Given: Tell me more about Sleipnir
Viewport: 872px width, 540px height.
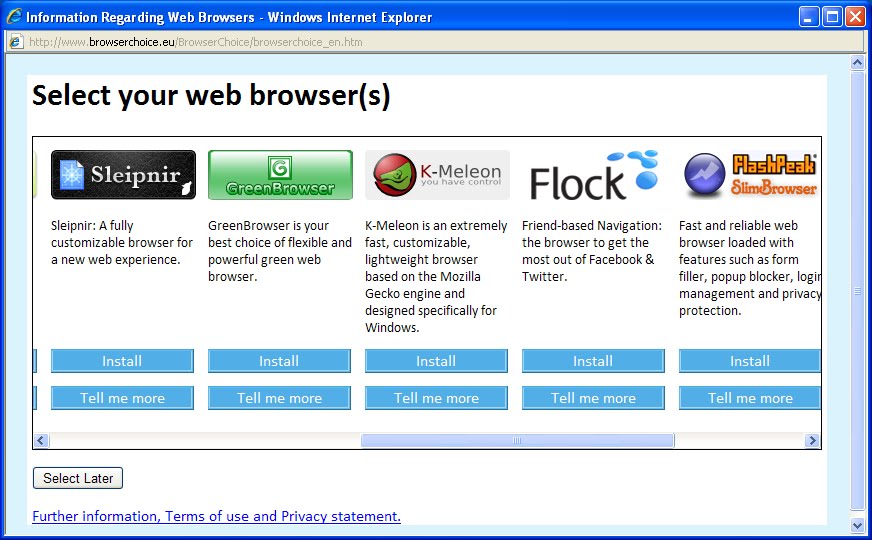Looking at the screenshot, I should click(122, 398).
